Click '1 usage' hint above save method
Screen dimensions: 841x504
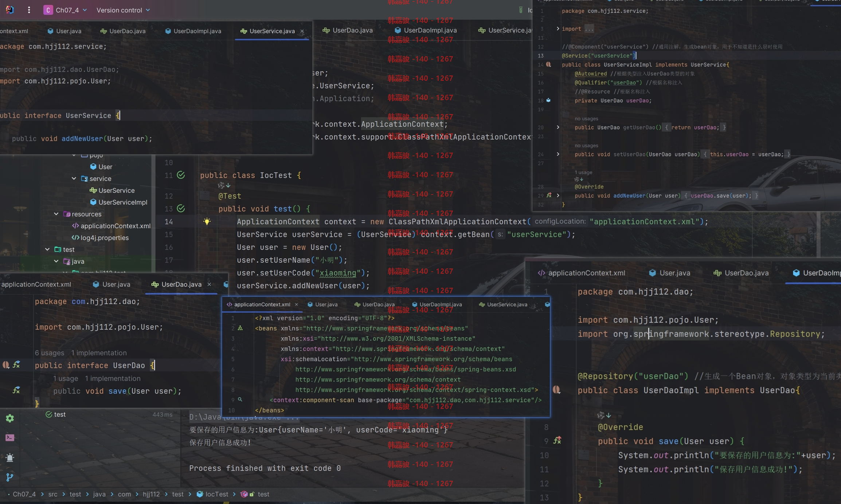click(66, 378)
